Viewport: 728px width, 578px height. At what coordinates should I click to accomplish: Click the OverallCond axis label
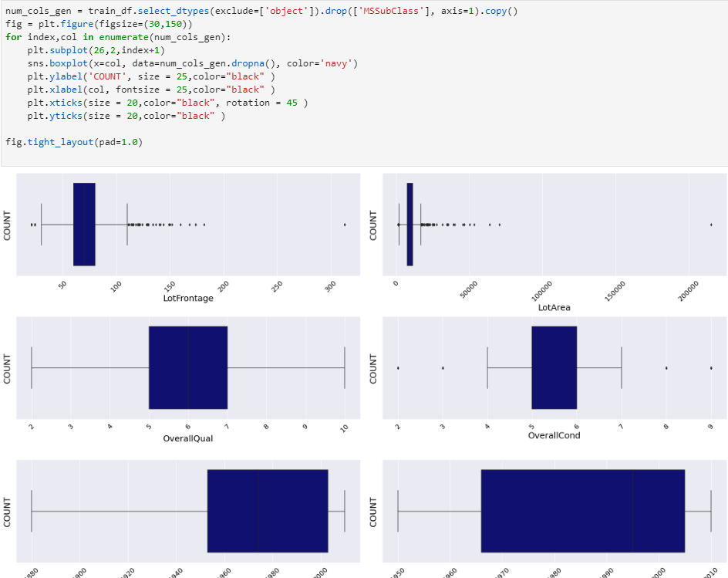coord(555,434)
